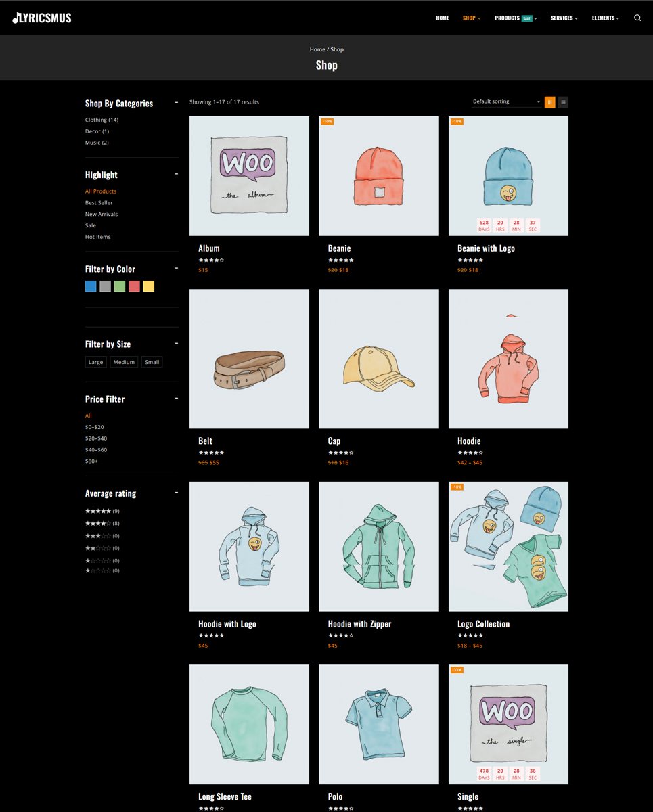Screen dimensions: 653x812
Task: Click the Lyricsmus logo
Action: pos(42,18)
